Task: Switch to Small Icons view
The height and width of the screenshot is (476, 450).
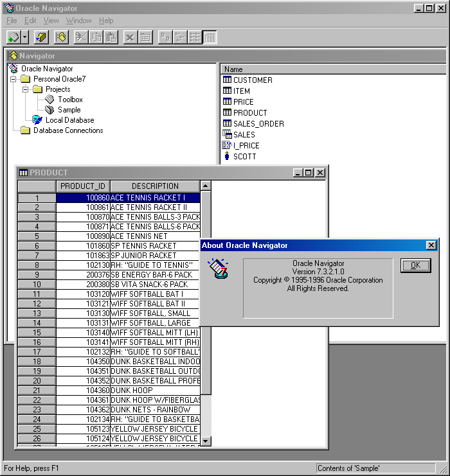Action: click(180, 37)
